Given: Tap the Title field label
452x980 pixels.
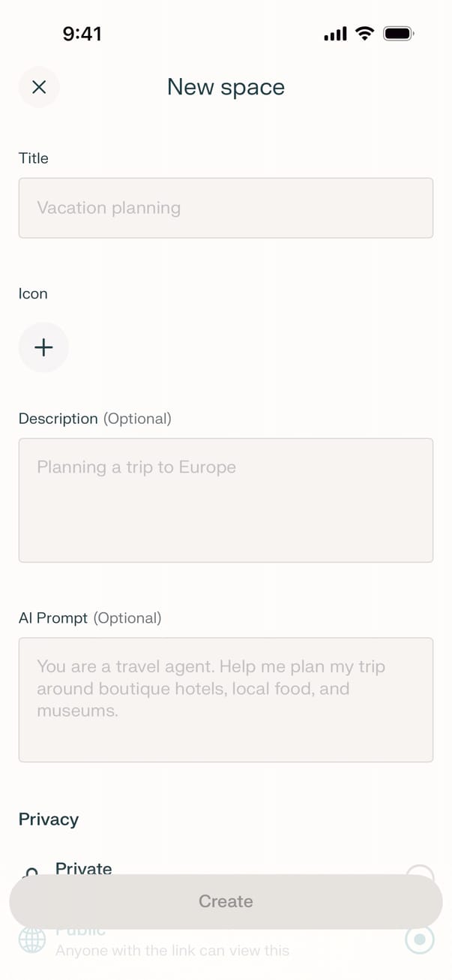Looking at the screenshot, I should [34, 158].
